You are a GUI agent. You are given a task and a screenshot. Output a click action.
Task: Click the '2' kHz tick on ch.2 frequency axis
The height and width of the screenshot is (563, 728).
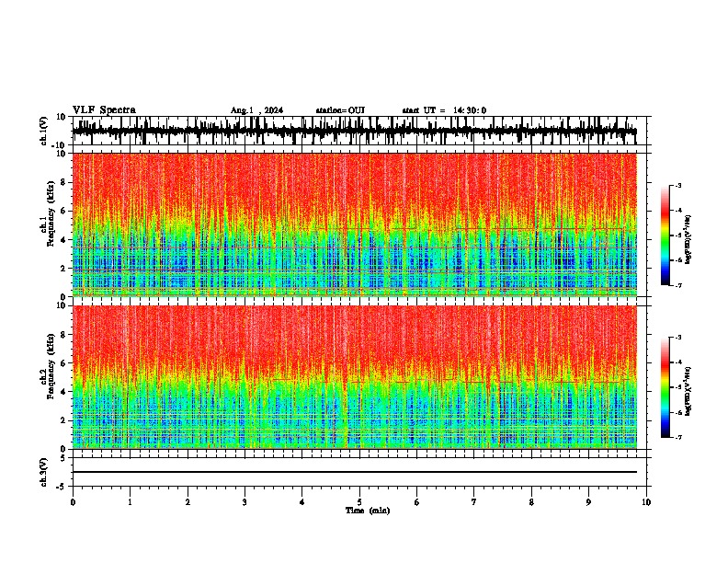coord(64,420)
